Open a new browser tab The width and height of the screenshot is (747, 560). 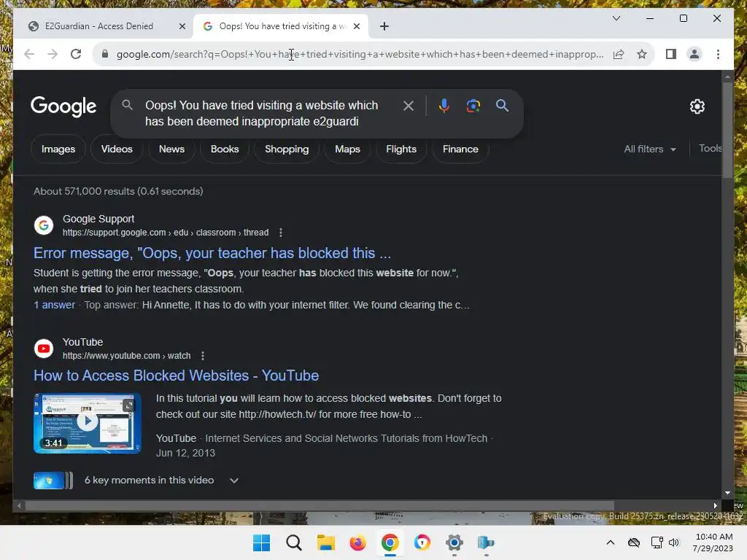pos(384,26)
